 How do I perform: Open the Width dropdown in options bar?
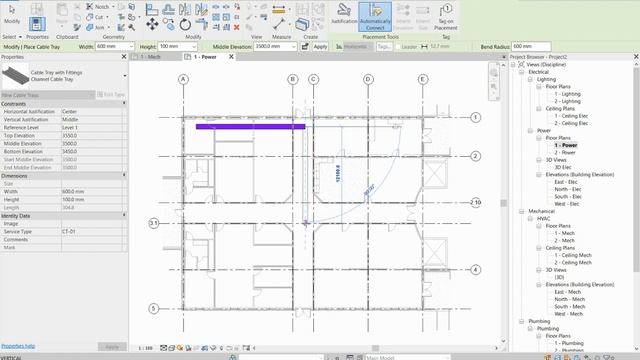131,47
